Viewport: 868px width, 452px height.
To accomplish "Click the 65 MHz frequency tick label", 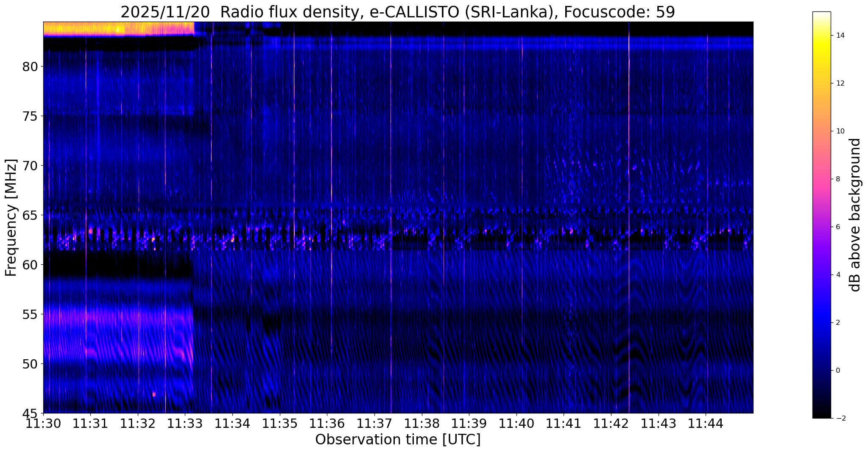I will tap(30, 215).
